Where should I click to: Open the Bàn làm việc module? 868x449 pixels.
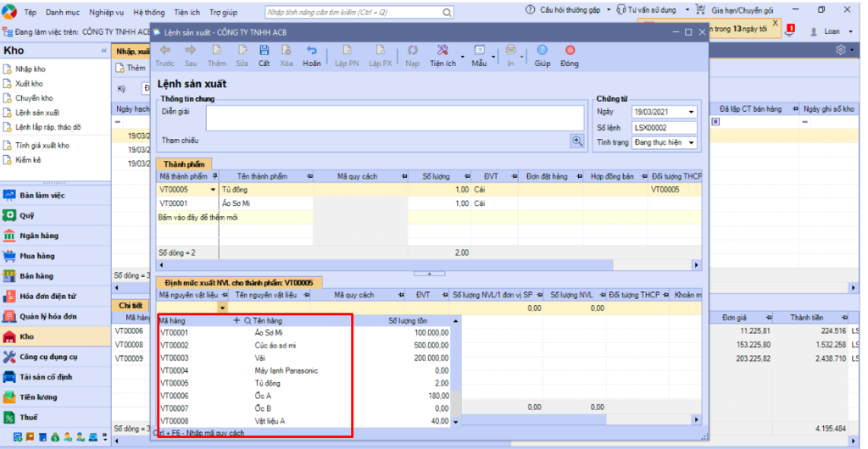[55, 195]
